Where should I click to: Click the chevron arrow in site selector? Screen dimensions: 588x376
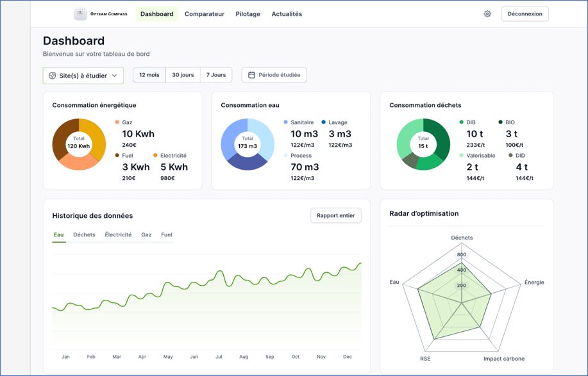click(x=114, y=76)
